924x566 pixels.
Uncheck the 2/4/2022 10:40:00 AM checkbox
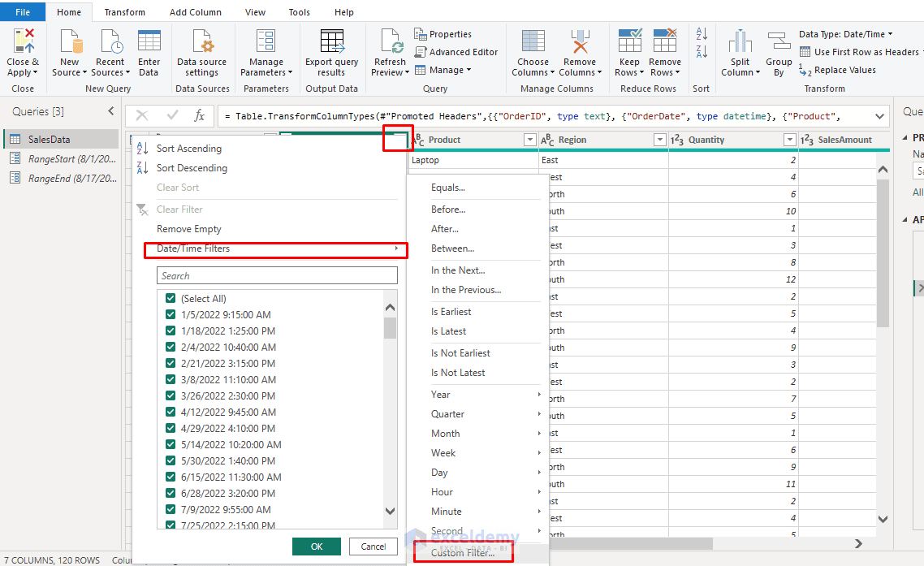point(171,347)
